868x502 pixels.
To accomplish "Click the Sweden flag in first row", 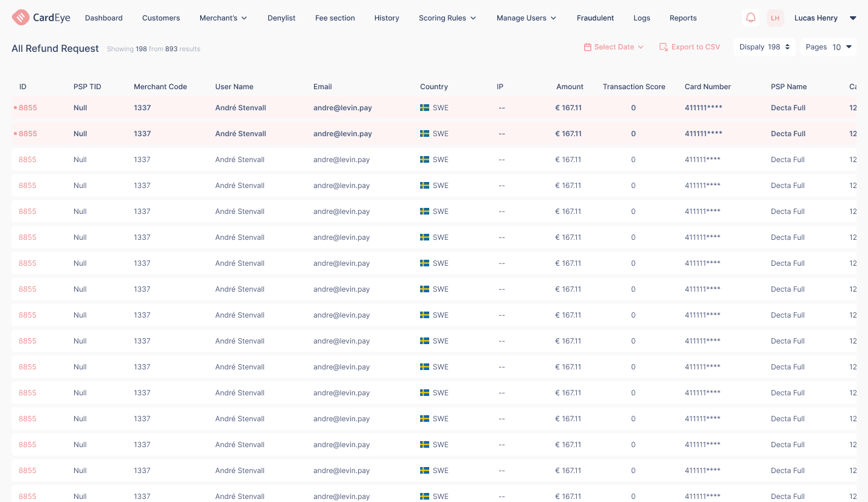I will pyautogui.click(x=424, y=108).
